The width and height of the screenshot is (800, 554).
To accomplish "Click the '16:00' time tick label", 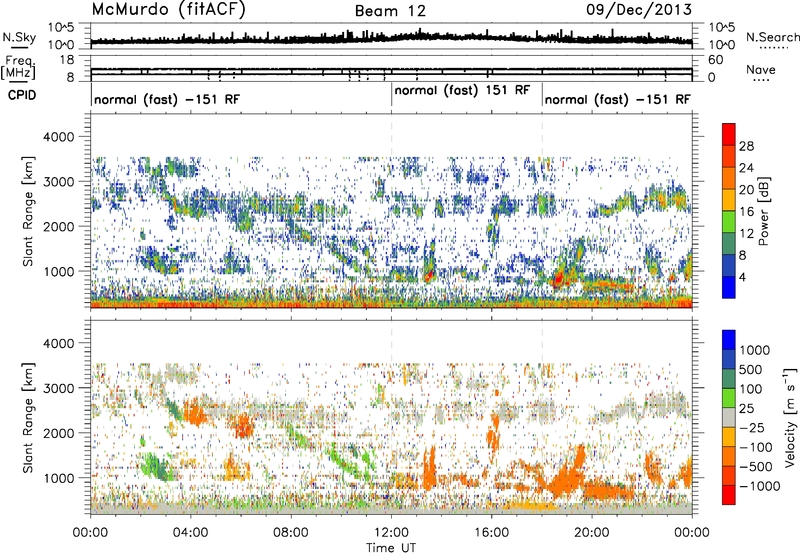I will (x=491, y=533).
